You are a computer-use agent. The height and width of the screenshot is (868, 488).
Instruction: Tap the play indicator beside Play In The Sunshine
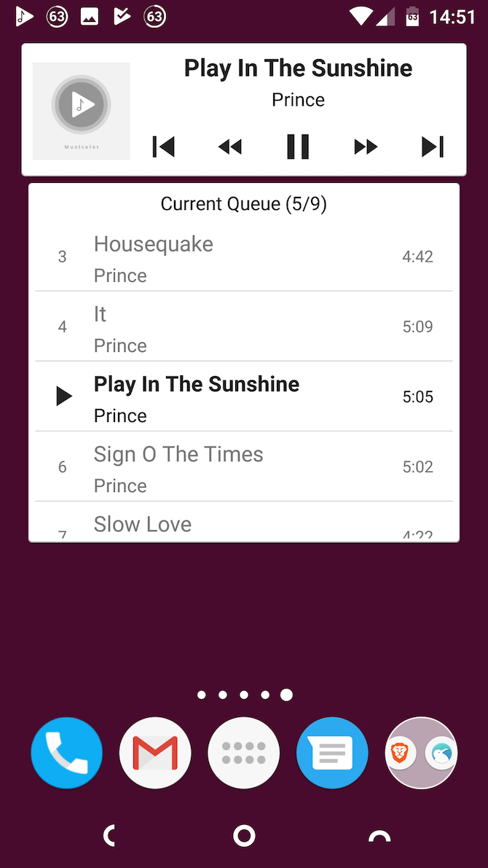point(63,396)
